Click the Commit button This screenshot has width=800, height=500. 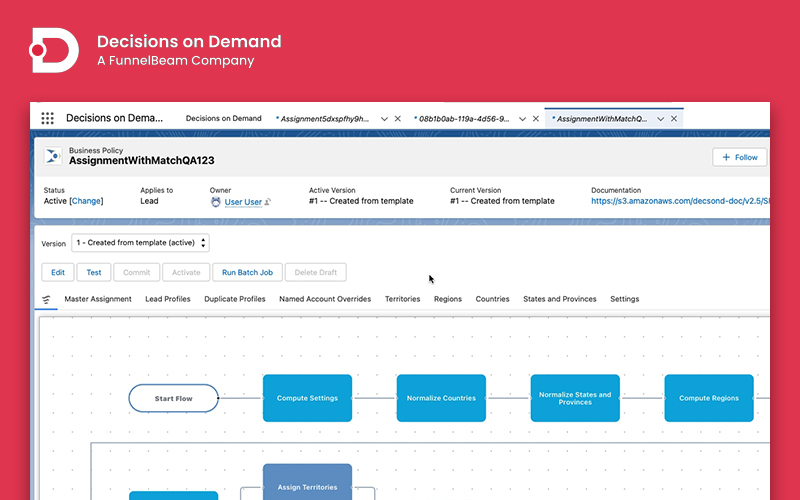click(x=137, y=272)
